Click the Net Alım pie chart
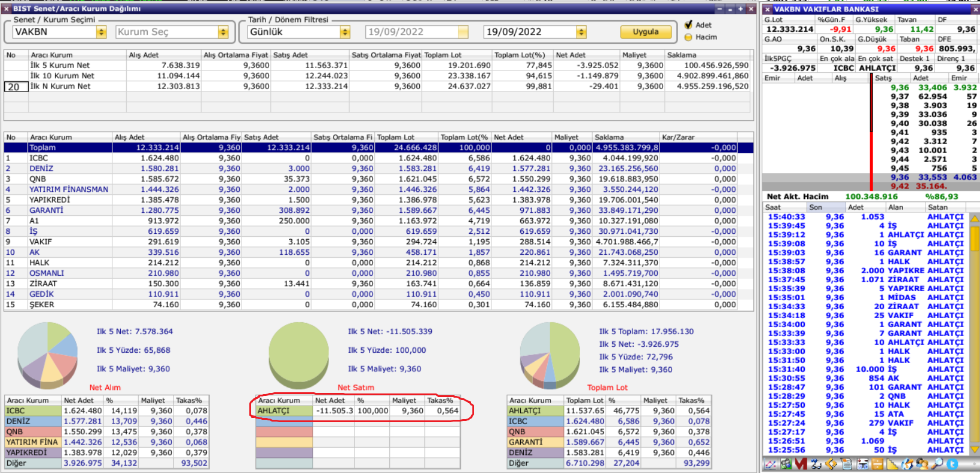The height and width of the screenshot is (473, 980). coord(48,356)
